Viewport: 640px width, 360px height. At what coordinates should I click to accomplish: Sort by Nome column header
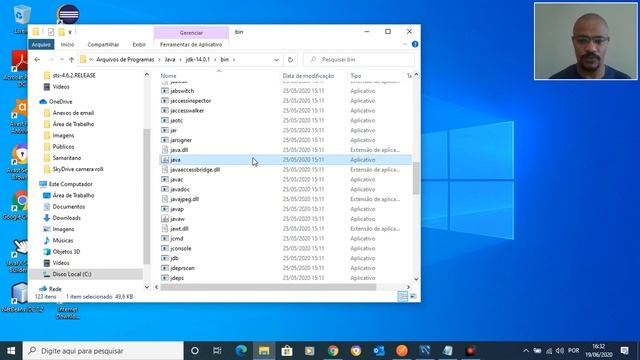pos(168,76)
